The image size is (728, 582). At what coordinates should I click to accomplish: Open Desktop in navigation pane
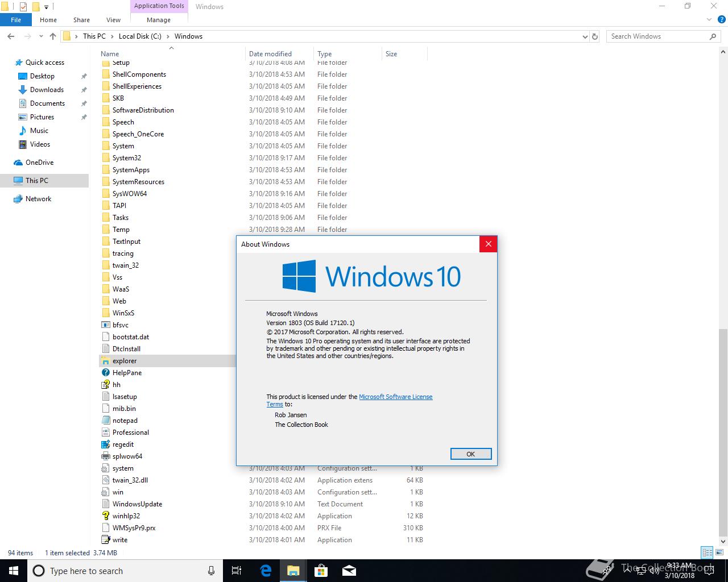tap(42, 76)
